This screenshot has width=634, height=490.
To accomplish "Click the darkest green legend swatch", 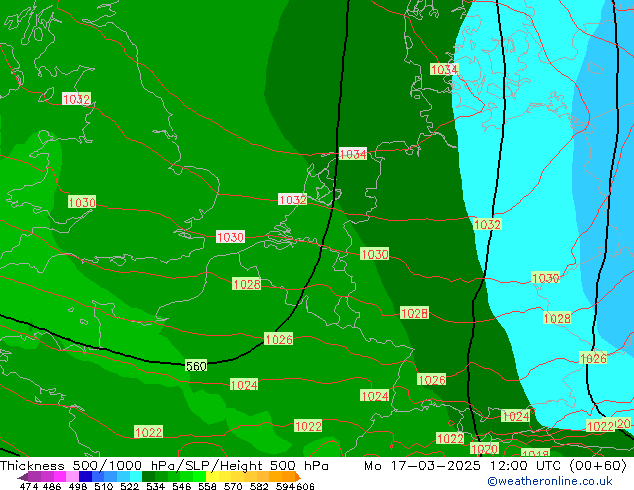I will 148,477.
